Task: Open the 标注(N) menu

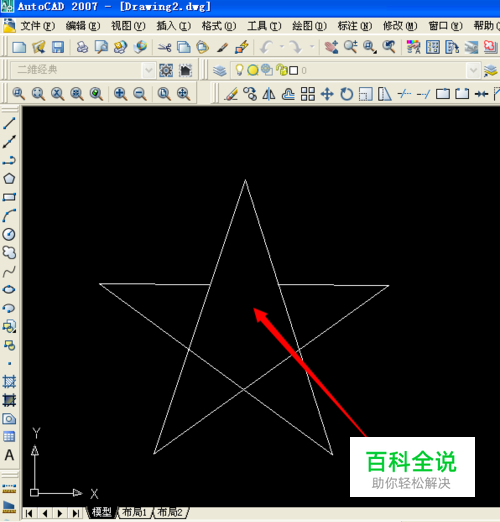Action: point(355,26)
